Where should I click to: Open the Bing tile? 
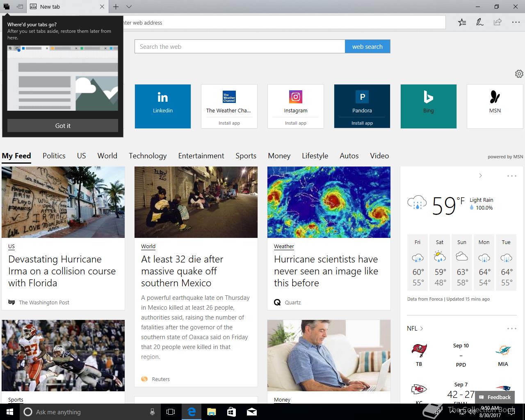coord(429,106)
